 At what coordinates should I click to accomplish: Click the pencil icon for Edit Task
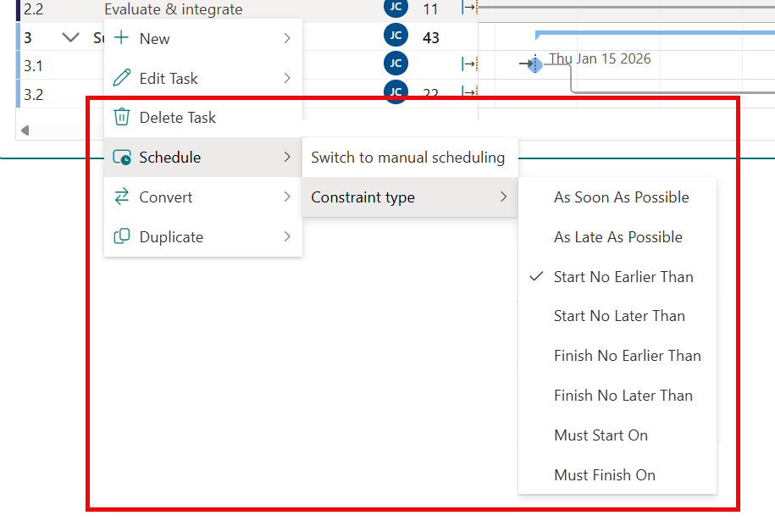122,78
